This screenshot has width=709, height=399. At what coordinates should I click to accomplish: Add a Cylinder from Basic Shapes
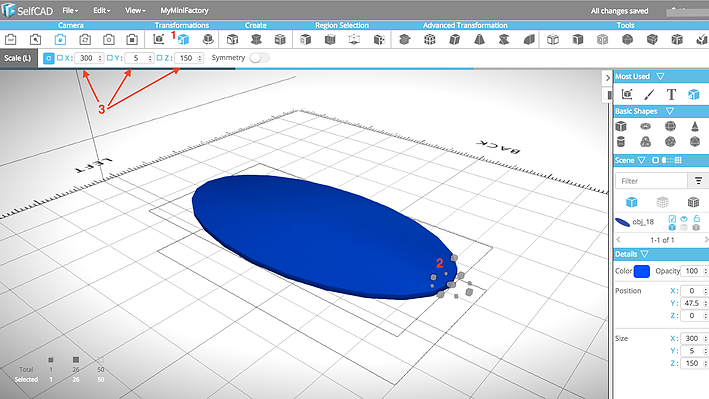[x=621, y=142]
